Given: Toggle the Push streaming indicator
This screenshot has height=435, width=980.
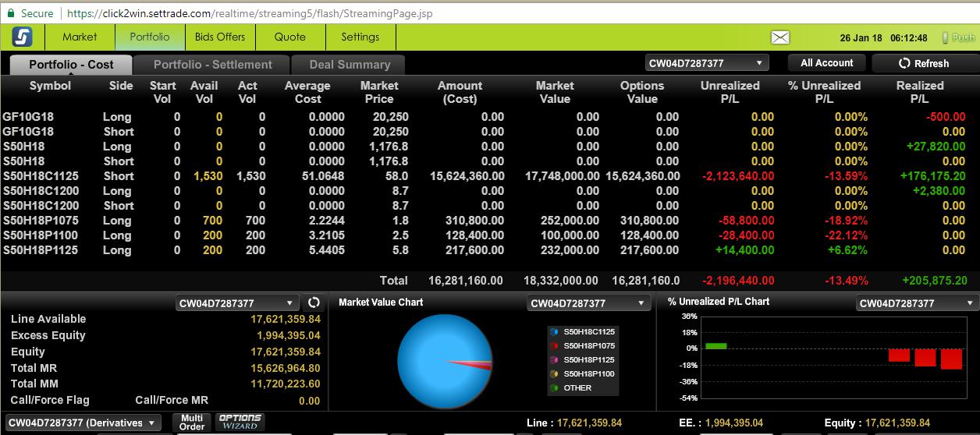Looking at the screenshot, I should tap(959, 37).
